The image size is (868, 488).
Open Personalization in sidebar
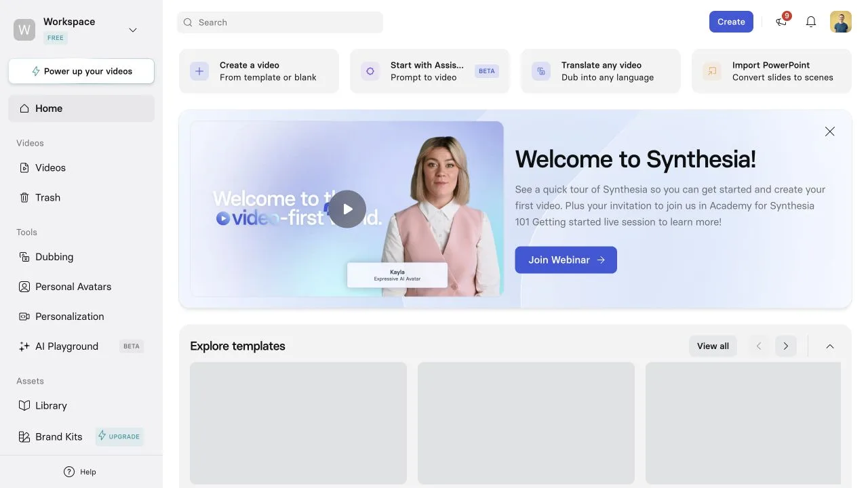[x=81, y=317]
